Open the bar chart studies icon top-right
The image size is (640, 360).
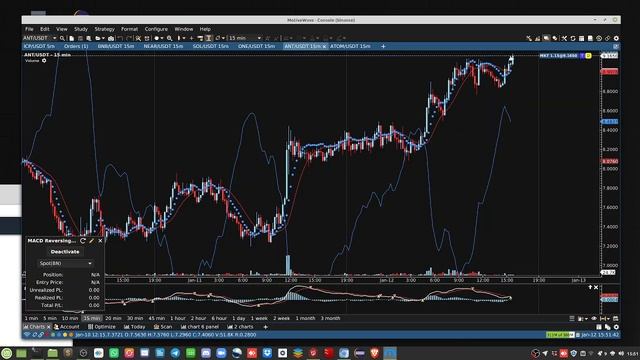[x=538, y=38]
